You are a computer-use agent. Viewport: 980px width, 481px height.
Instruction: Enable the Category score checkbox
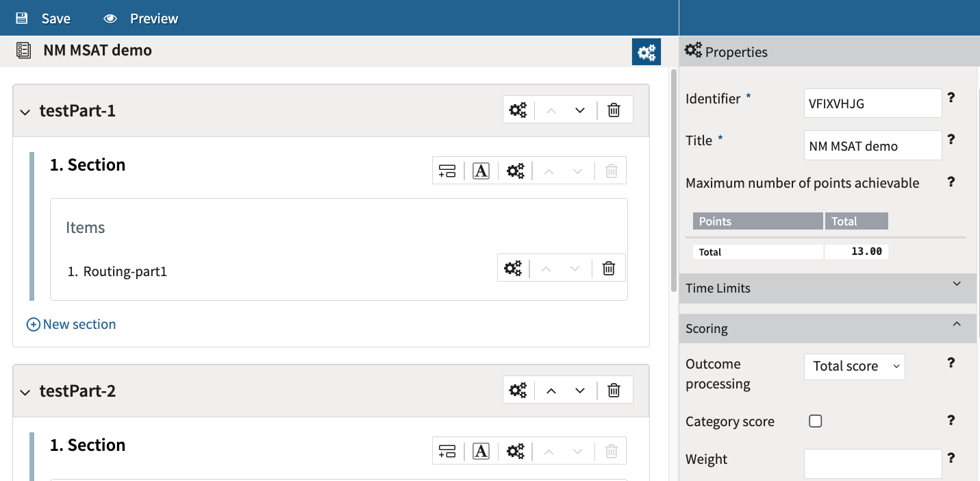(815, 421)
